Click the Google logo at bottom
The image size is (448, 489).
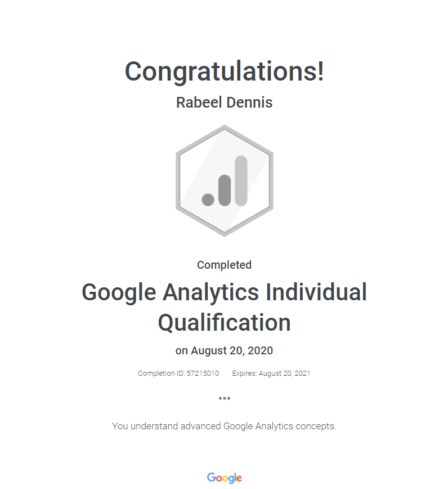pos(225,478)
